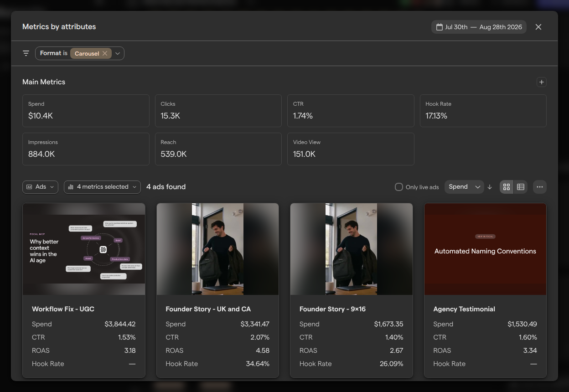The width and height of the screenshot is (569, 392).
Task: Click the 1.60% CTR value
Action: click(x=528, y=337)
